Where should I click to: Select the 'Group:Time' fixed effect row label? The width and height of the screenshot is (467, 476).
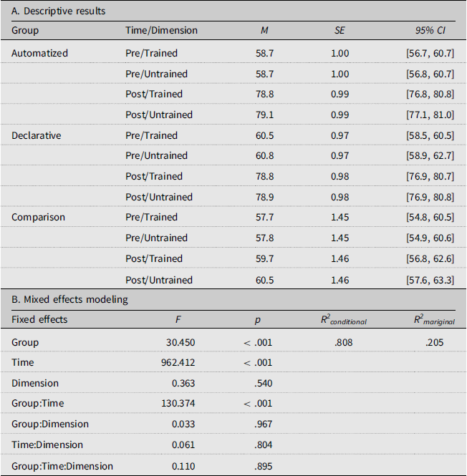pyautogui.click(x=38, y=403)
